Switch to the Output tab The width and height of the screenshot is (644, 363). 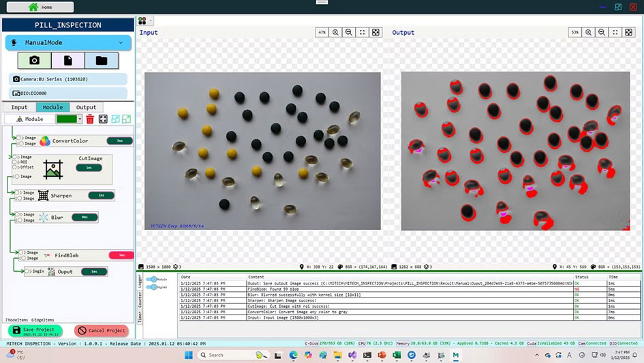click(86, 107)
